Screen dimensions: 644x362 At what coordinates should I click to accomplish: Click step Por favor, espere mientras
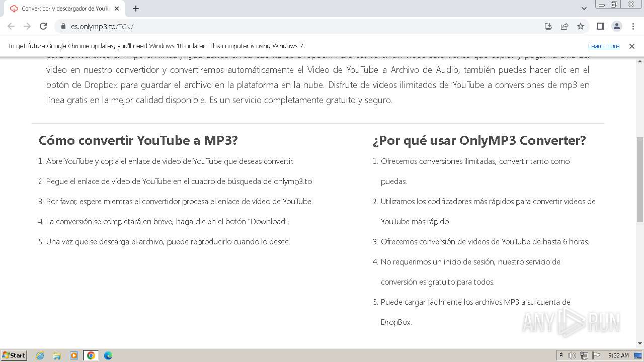(180, 202)
